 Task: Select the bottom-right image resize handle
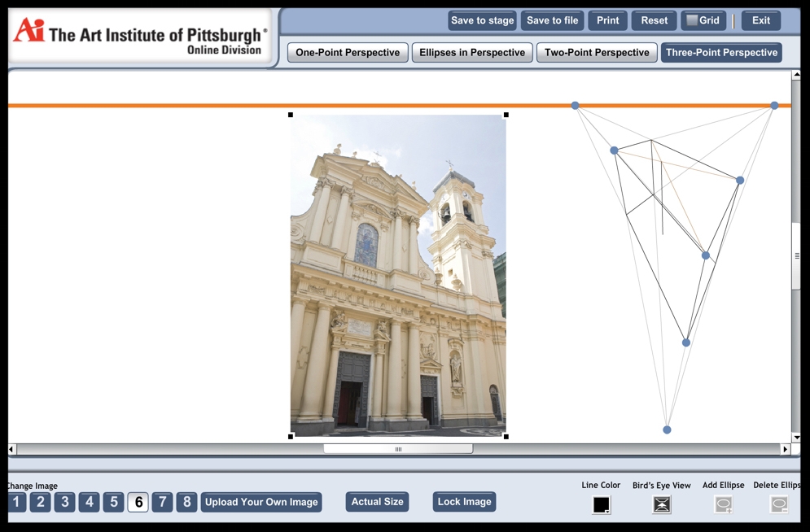click(x=506, y=437)
